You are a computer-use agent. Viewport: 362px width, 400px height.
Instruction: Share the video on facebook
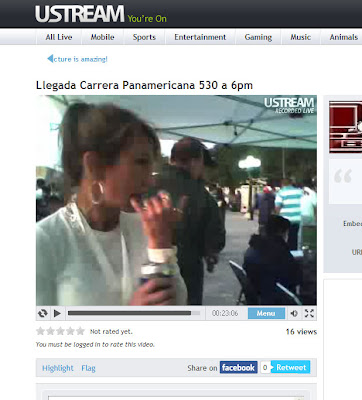(x=238, y=367)
